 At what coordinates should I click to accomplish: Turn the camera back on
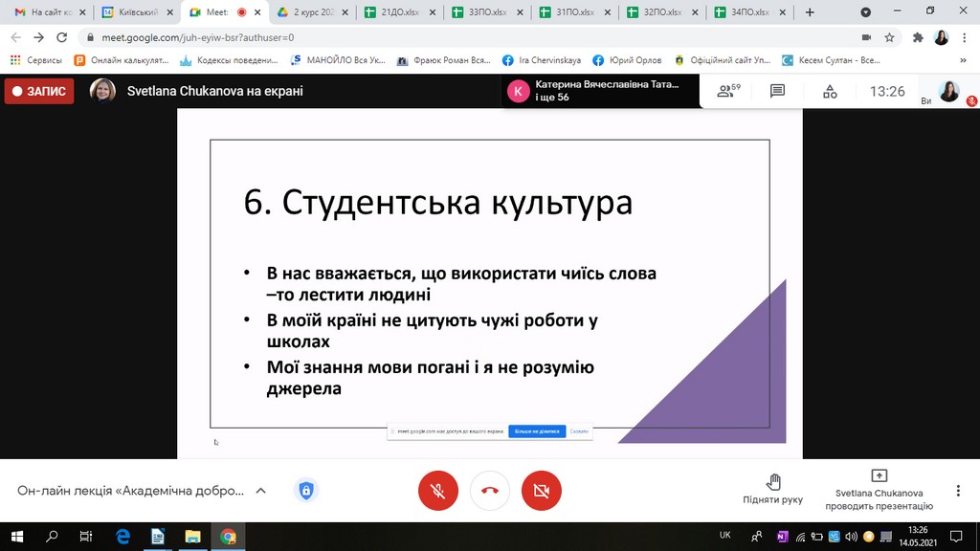(x=541, y=490)
